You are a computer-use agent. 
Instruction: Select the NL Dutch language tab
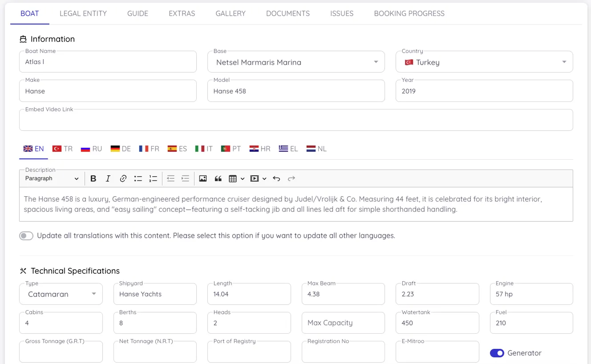coord(316,149)
